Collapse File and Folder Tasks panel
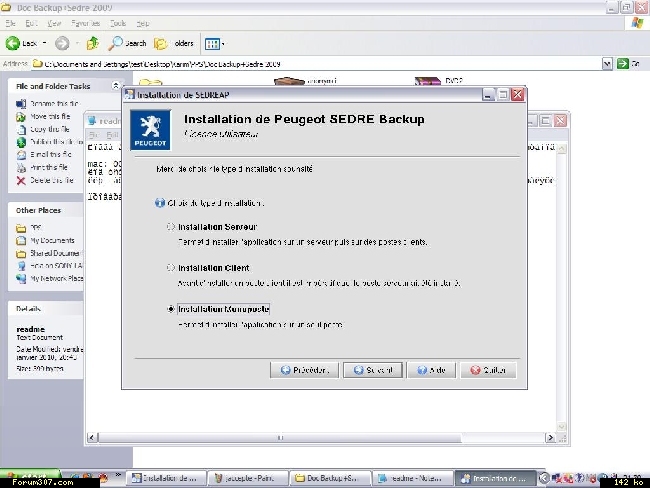Viewport: 650px width, 488px height. 116,86
